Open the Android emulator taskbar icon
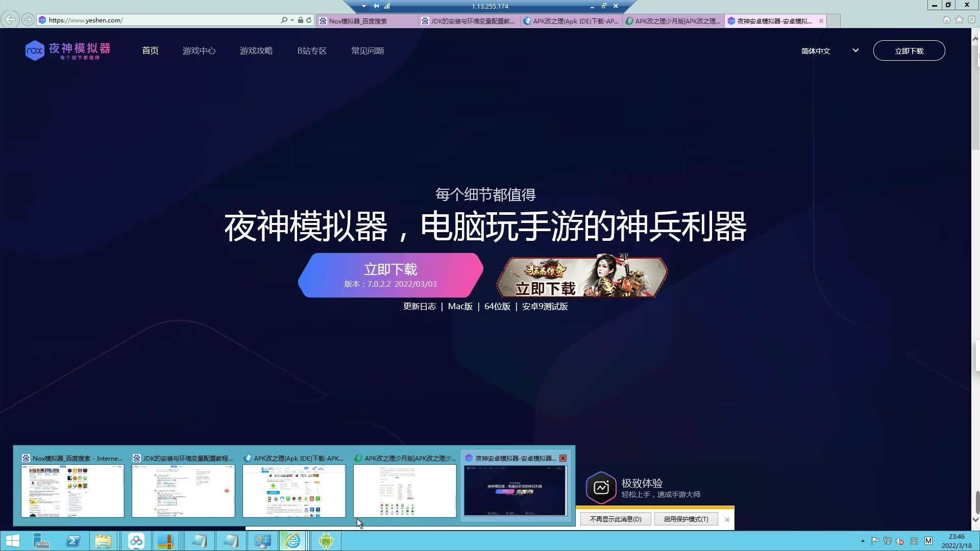The height and width of the screenshot is (551, 980). point(326,540)
